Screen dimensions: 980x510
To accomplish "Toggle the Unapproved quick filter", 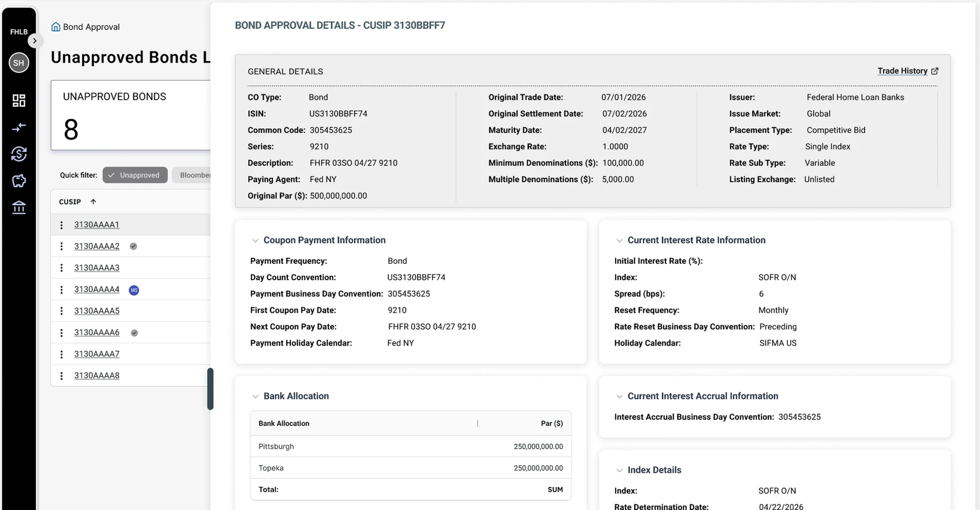I will (135, 175).
